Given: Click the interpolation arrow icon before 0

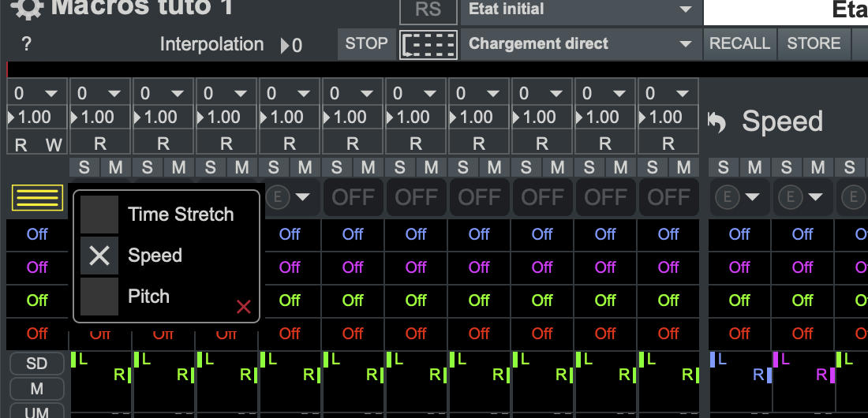Looking at the screenshot, I should [285, 46].
